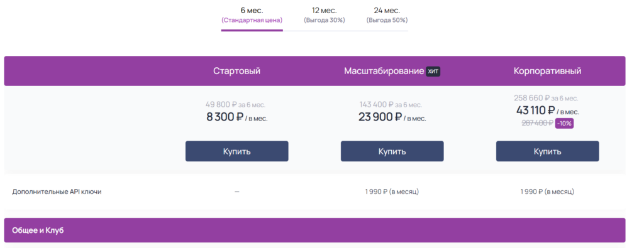Click Купить under the Масштабирование plan

392,151
